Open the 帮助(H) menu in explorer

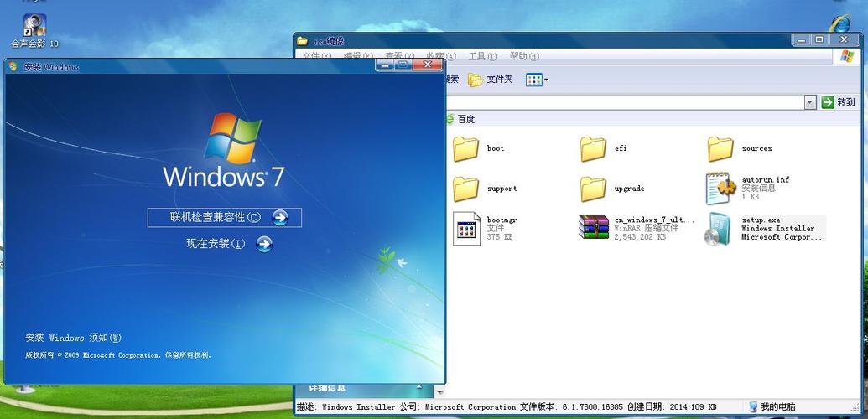click(524, 56)
